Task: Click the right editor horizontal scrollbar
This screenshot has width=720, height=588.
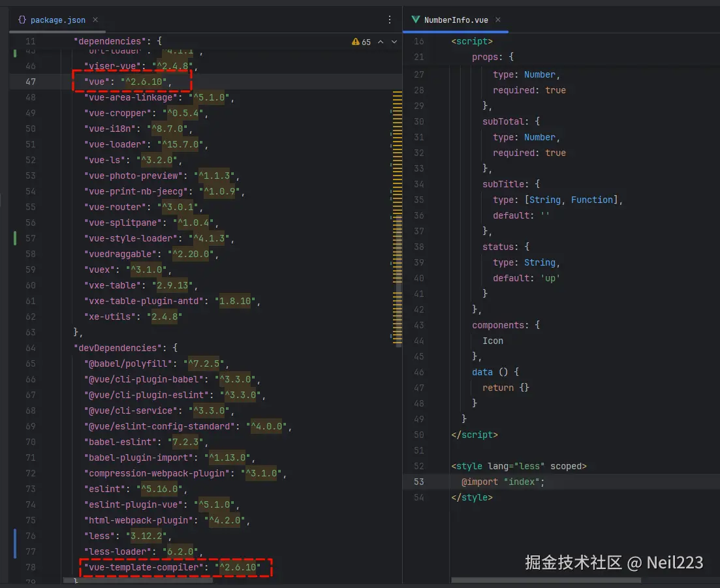Action: coord(546,580)
